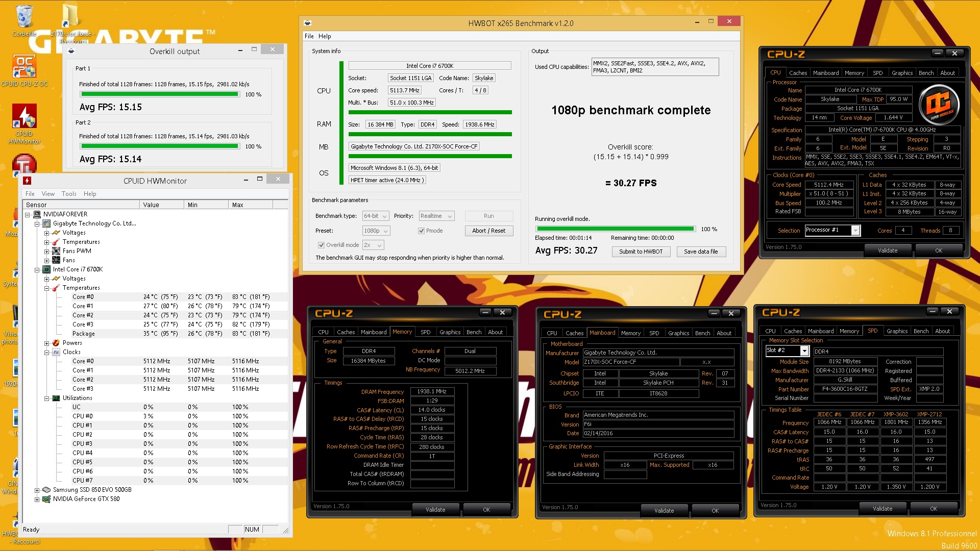Select the Samsung SSD 850 EVO drive icon
Image resolution: width=980 pixels, height=551 pixels.
coord(46,490)
